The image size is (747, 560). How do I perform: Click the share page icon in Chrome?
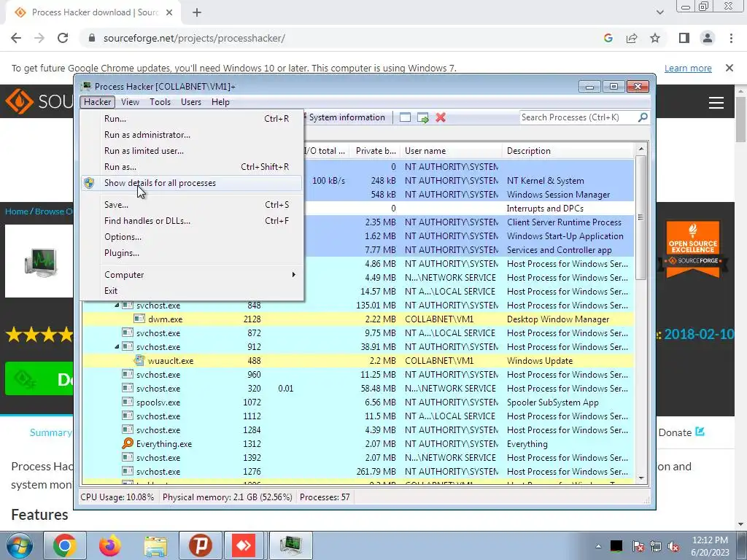coord(632,38)
